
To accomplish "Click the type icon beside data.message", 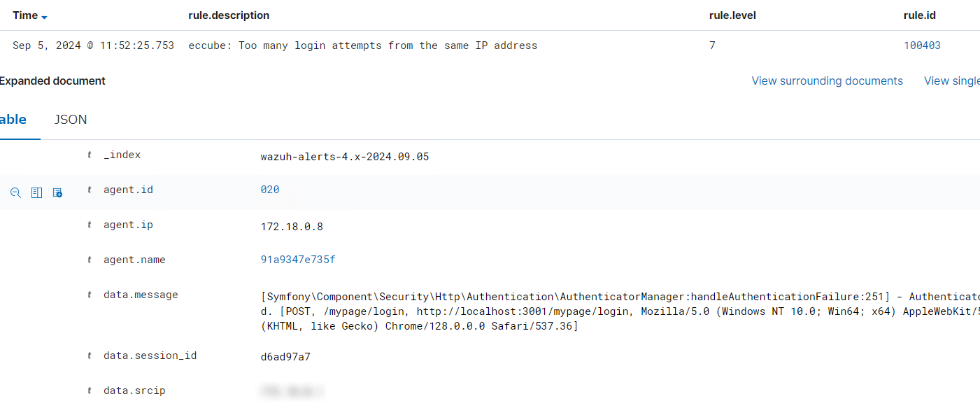I will [90, 295].
